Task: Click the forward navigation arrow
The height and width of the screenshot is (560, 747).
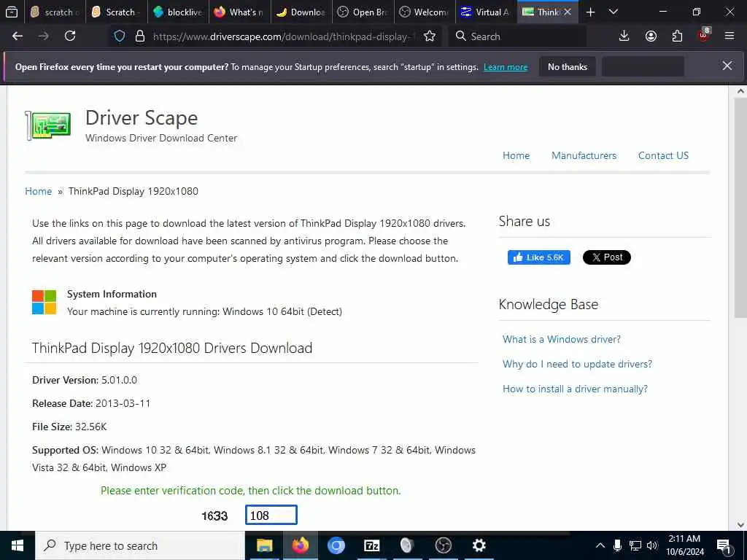Action: [43, 36]
